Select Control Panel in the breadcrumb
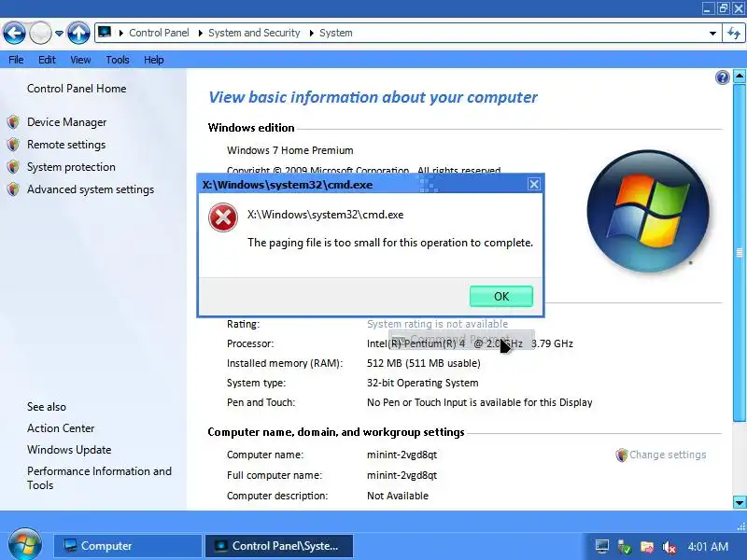The image size is (747, 560). (x=159, y=33)
